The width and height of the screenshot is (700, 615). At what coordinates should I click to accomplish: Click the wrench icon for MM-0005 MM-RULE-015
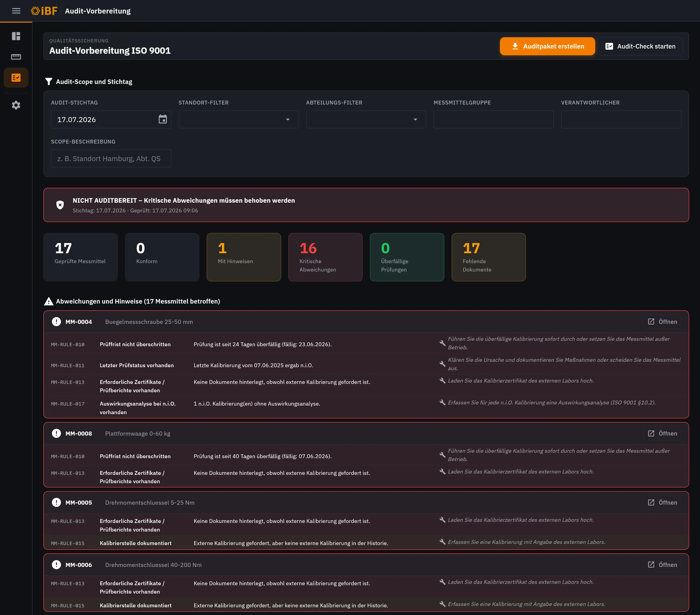442,542
